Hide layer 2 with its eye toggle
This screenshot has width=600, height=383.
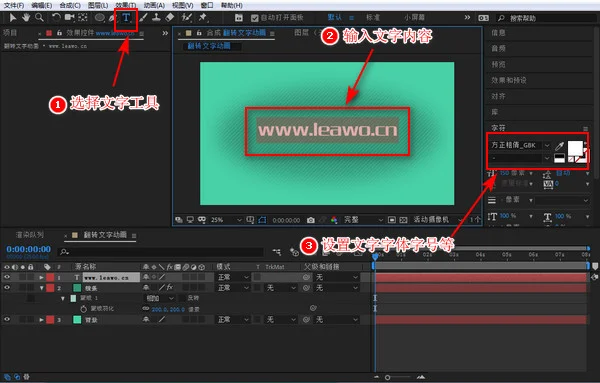(x=7, y=287)
